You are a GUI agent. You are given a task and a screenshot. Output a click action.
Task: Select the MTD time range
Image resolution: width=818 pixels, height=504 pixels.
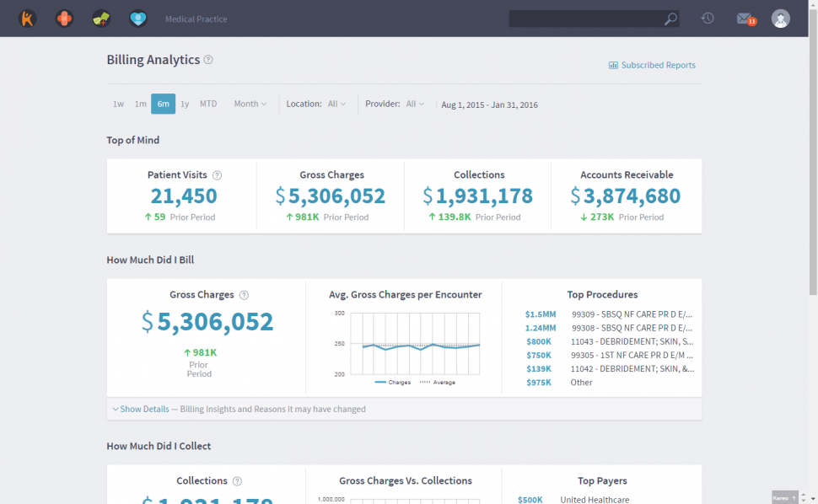click(208, 104)
